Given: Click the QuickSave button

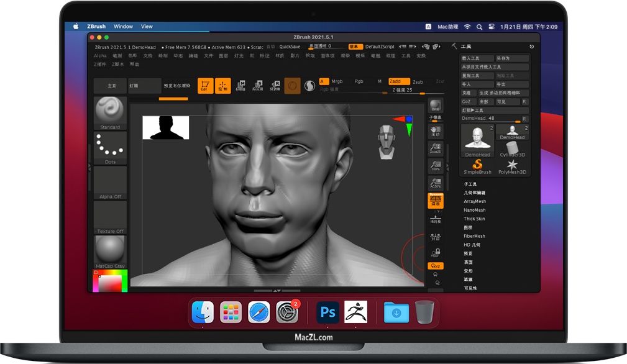Looking at the screenshot, I should [289, 46].
